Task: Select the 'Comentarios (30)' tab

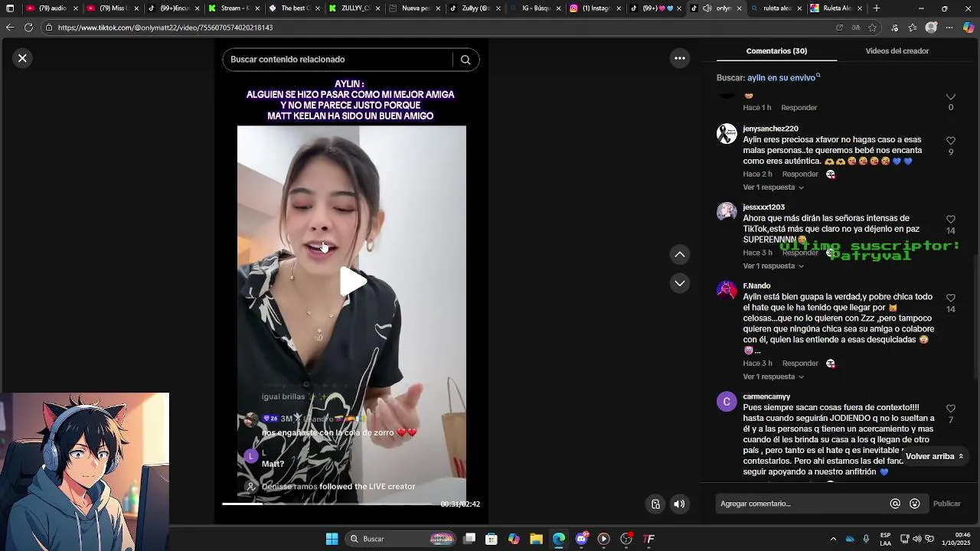Action: pos(776,51)
